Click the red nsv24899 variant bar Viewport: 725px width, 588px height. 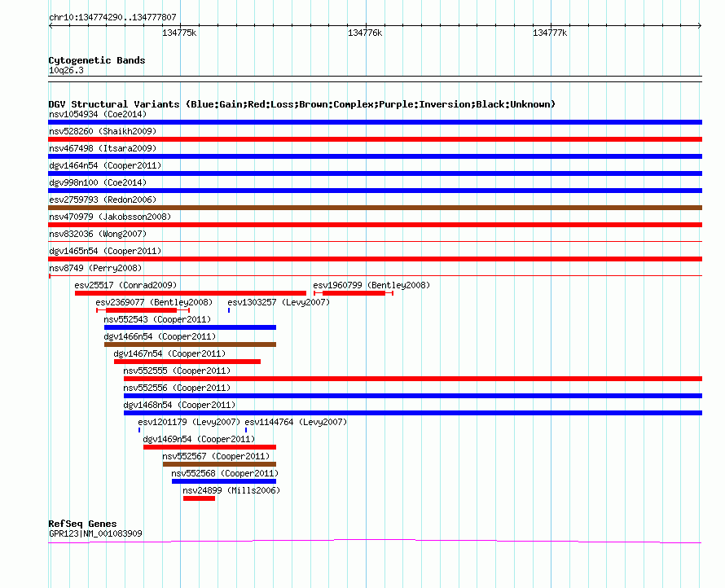(200, 498)
